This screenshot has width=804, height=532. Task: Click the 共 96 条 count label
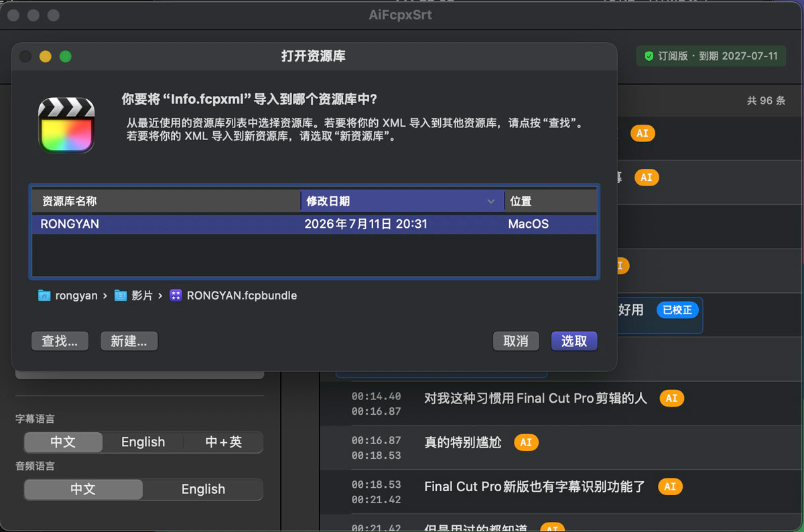[766, 101]
